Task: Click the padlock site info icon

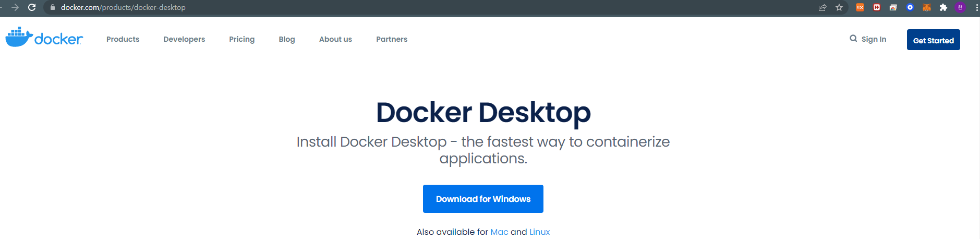Action: click(52, 7)
